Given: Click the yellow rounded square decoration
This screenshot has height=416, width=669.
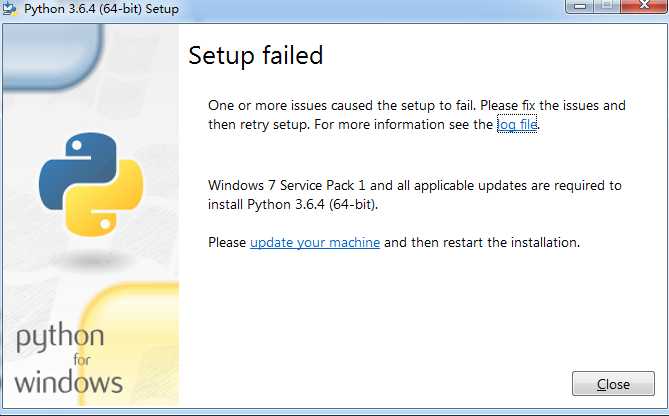Looking at the screenshot, I should click(x=128, y=344).
